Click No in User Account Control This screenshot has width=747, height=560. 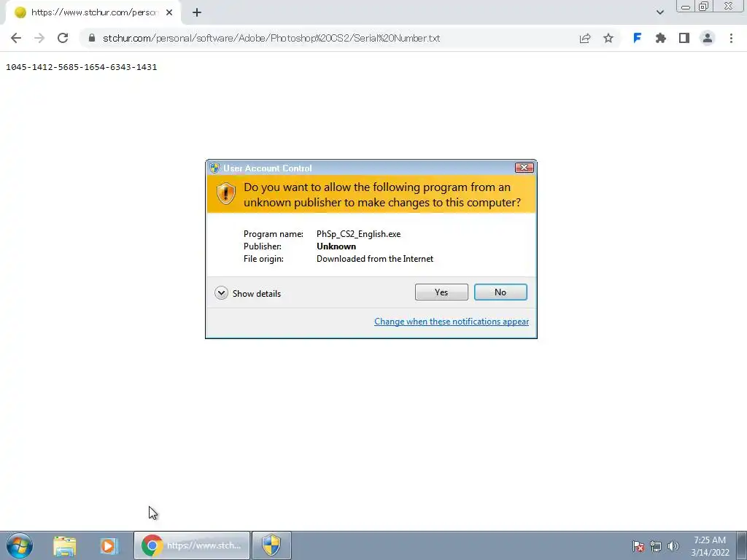[500, 292]
